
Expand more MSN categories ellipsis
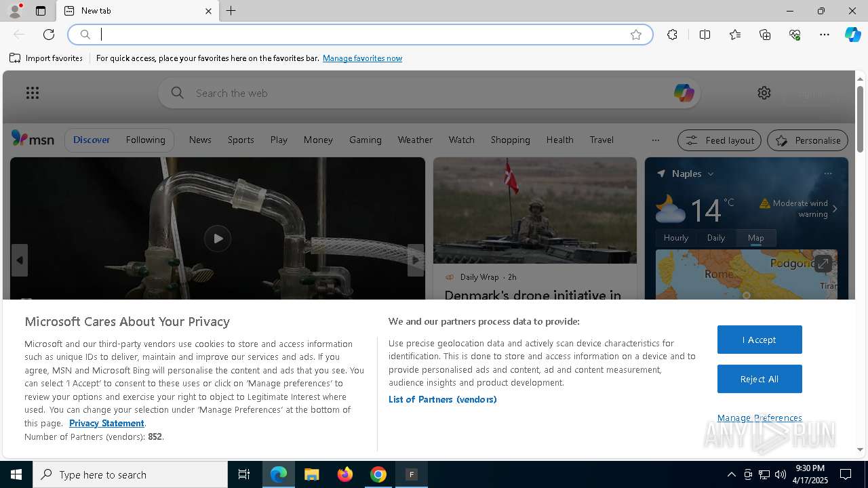click(655, 140)
